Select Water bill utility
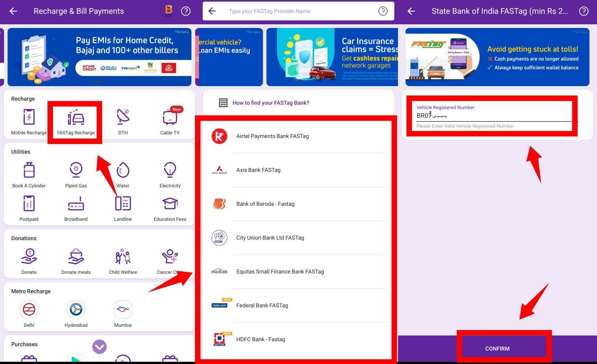The height and width of the screenshot is (364, 597). 123,175
